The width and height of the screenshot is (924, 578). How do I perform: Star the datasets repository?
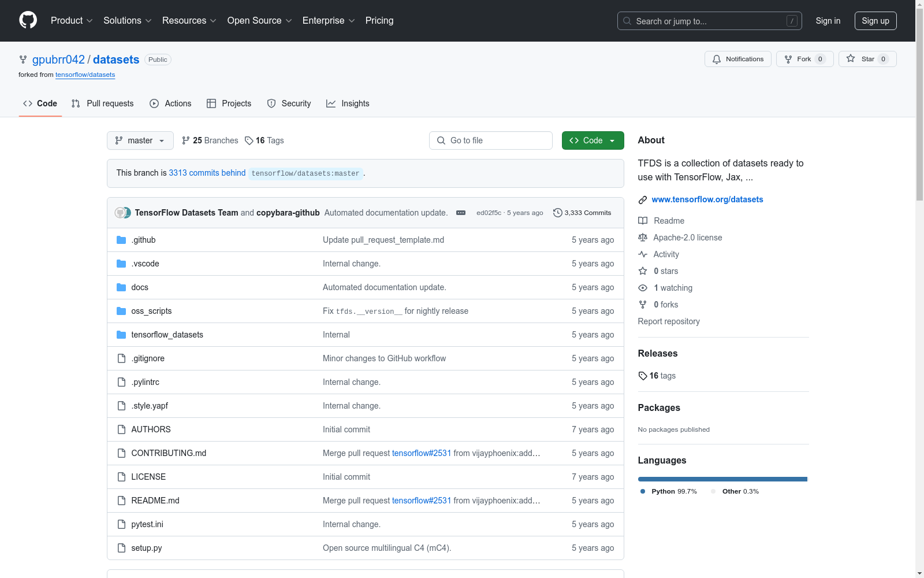pyautogui.click(x=867, y=59)
